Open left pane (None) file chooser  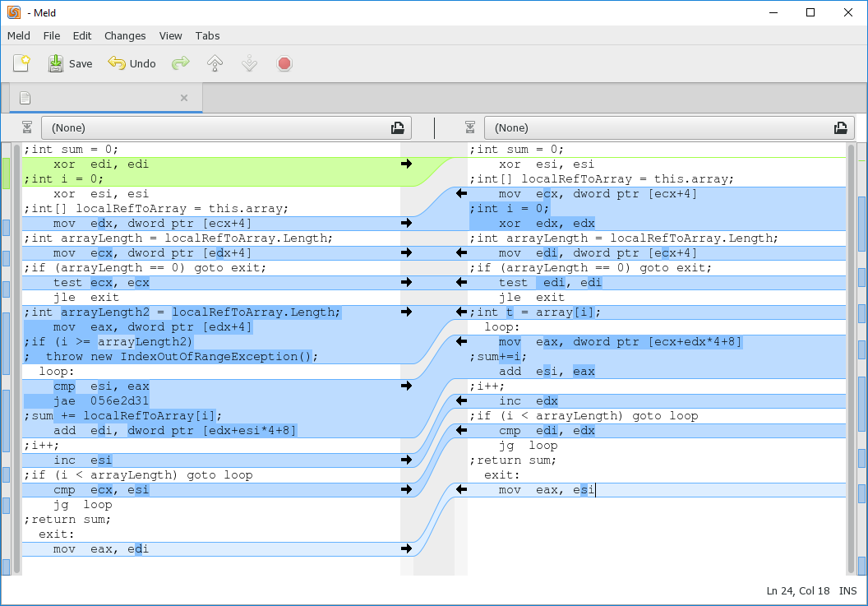click(x=226, y=128)
